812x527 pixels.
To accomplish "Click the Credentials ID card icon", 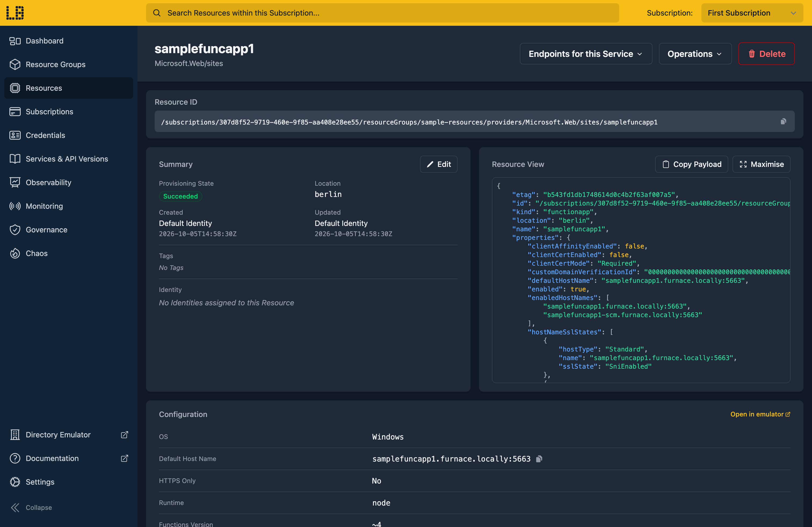I will coord(15,135).
